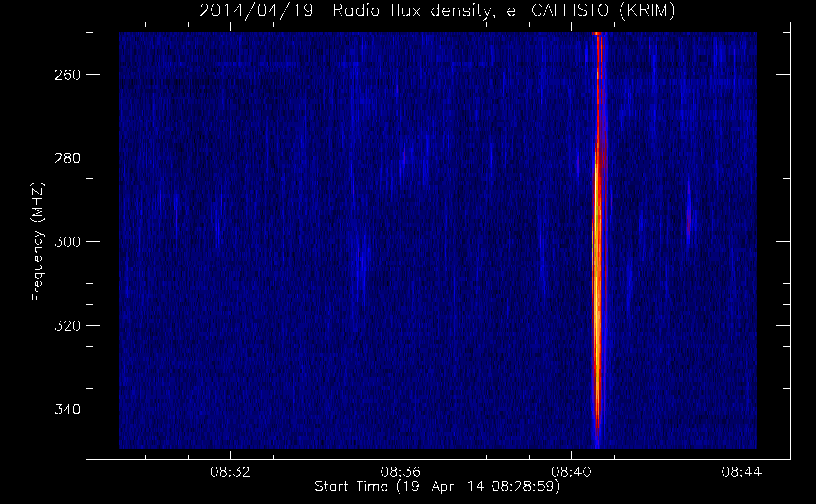Click the 340 frequency tick label
The width and height of the screenshot is (816, 504).
point(68,409)
